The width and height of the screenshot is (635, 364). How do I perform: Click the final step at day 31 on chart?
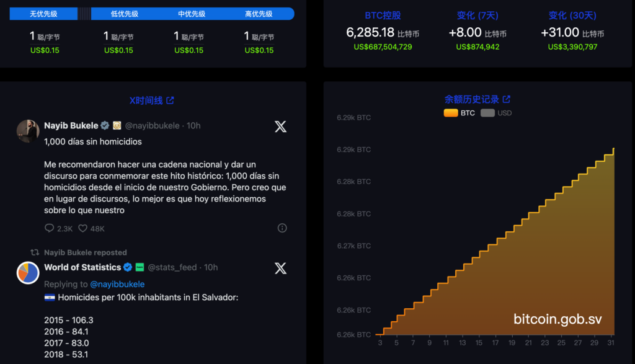point(613,149)
